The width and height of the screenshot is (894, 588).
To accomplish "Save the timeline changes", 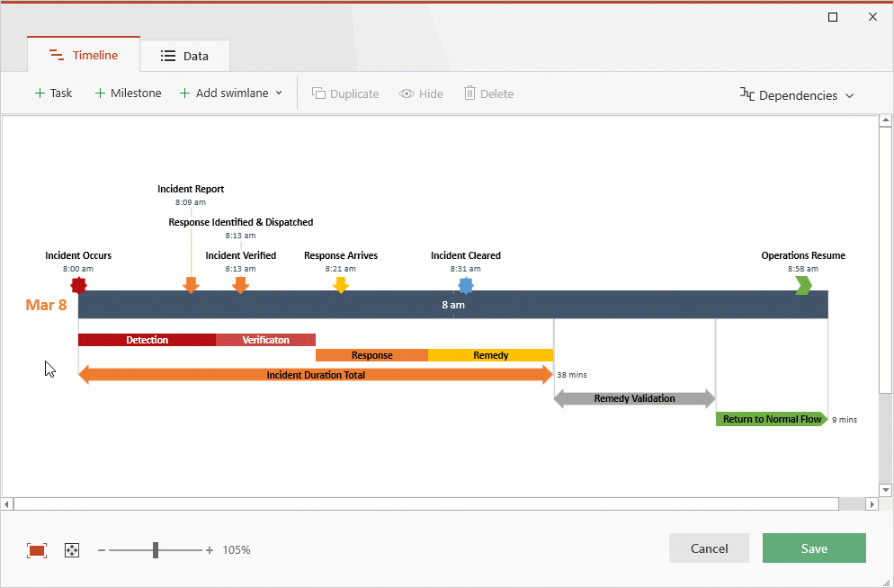I will [x=814, y=548].
